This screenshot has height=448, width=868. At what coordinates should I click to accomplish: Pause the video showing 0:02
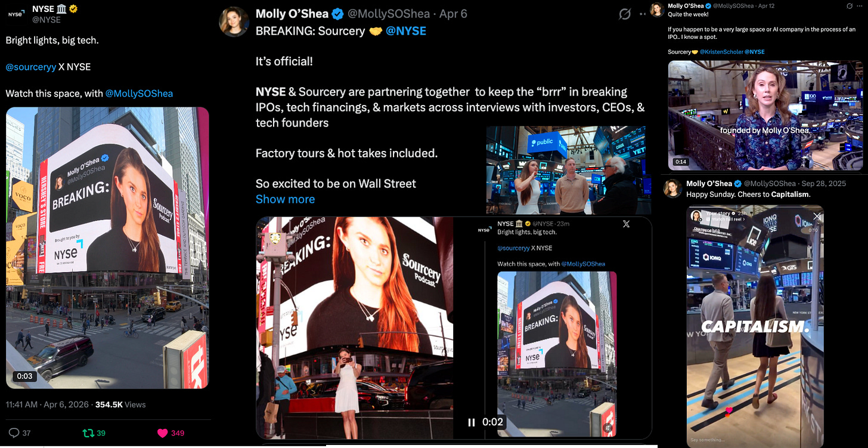[472, 422]
